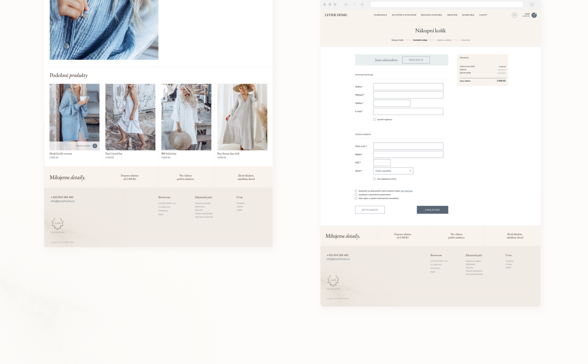Open the Kuchyně a stolování menu

coord(404,15)
